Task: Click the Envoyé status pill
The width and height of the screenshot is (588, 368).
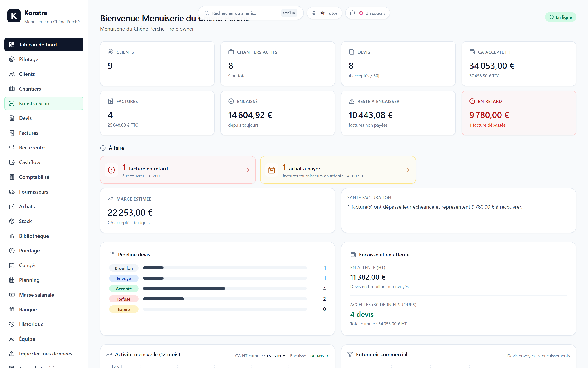Action: click(124, 278)
